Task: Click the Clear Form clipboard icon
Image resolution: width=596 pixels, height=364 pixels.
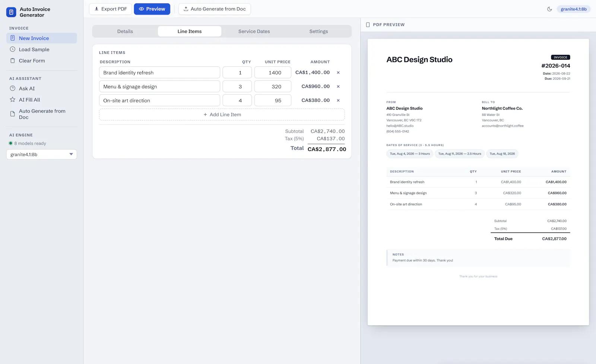Action: [13, 60]
